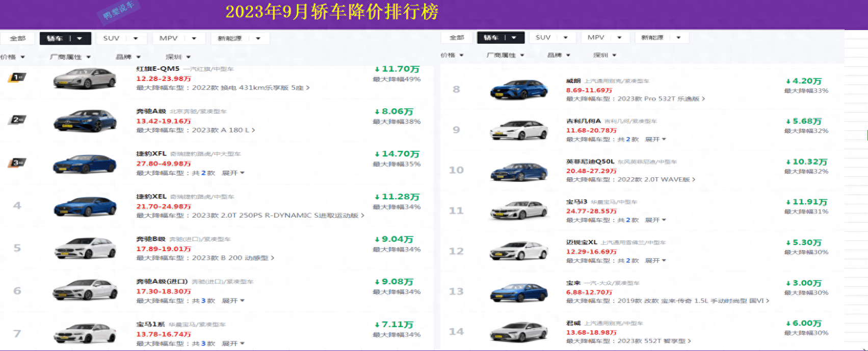Click the 奔驰A级 (北京奔驰) car thumbnail
Viewport: 868px width, 351px height.
(85, 121)
